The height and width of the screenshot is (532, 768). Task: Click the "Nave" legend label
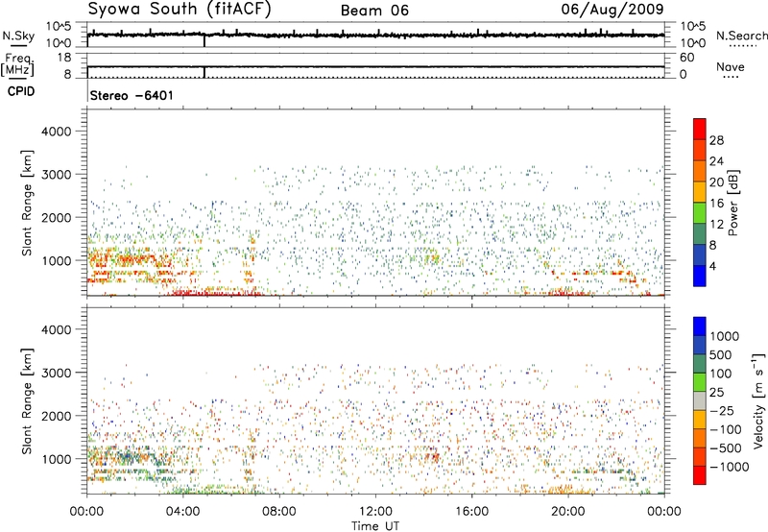(731, 66)
